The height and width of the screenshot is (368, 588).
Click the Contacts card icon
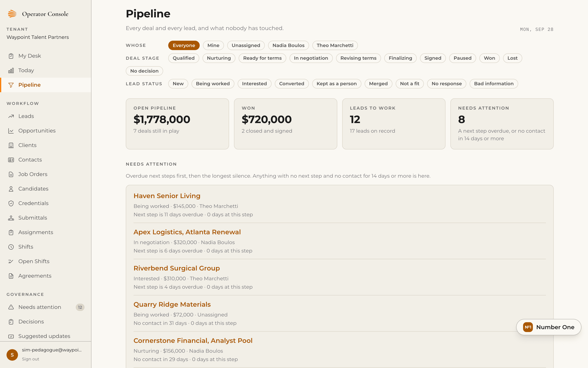11,160
